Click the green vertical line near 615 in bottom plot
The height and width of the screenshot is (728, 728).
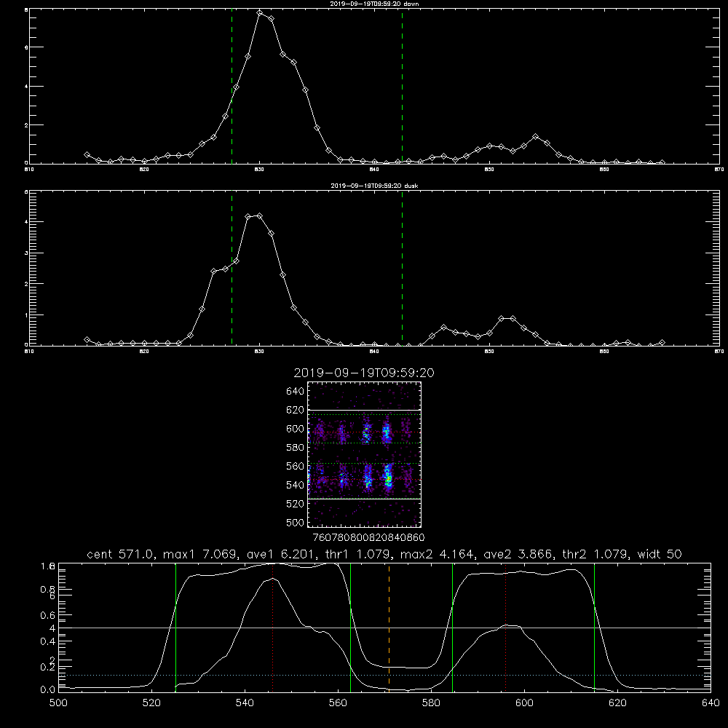(x=594, y=628)
